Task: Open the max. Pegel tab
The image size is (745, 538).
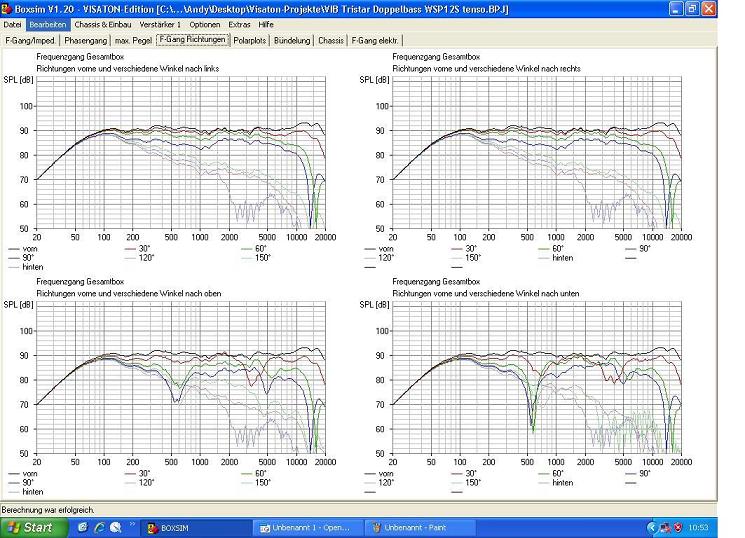Action: [134, 41]
